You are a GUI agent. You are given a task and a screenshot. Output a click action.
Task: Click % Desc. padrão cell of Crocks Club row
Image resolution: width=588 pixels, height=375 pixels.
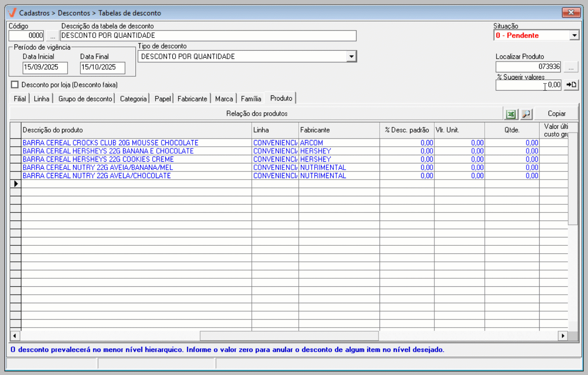(407, 143)
